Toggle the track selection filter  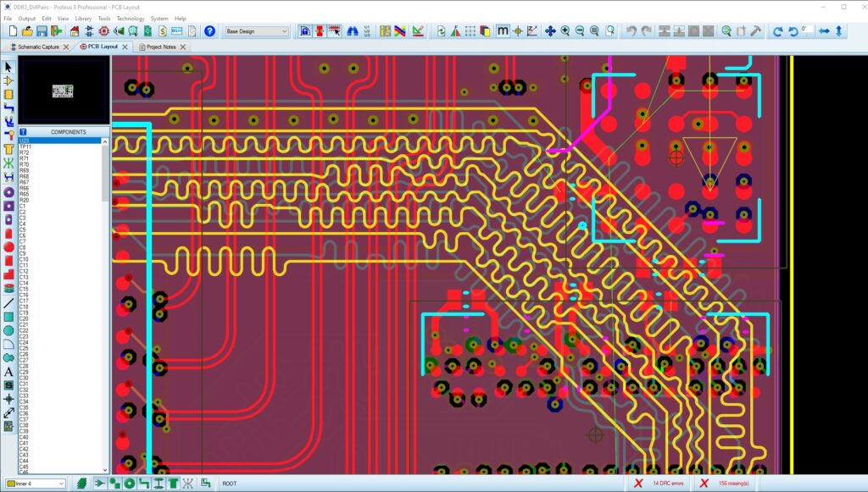pyautogui.click(x=144, y=484)
